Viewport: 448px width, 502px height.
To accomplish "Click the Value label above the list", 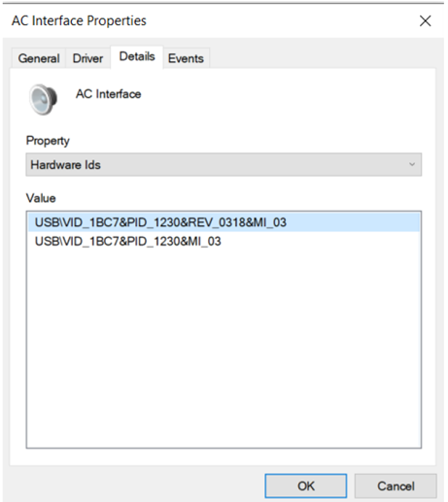I will 41,198.
